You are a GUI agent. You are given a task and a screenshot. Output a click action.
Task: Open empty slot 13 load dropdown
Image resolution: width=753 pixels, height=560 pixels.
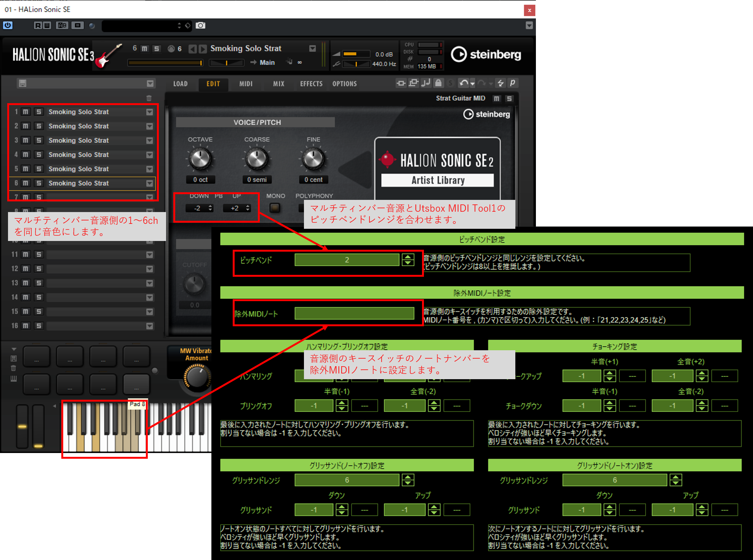[x=149, y=283]
